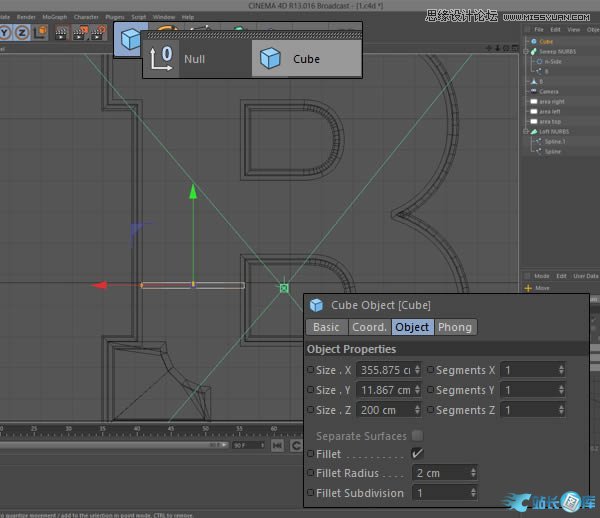
Task: Collapse the Loft NURBS tree node
Action: [527, 131]
